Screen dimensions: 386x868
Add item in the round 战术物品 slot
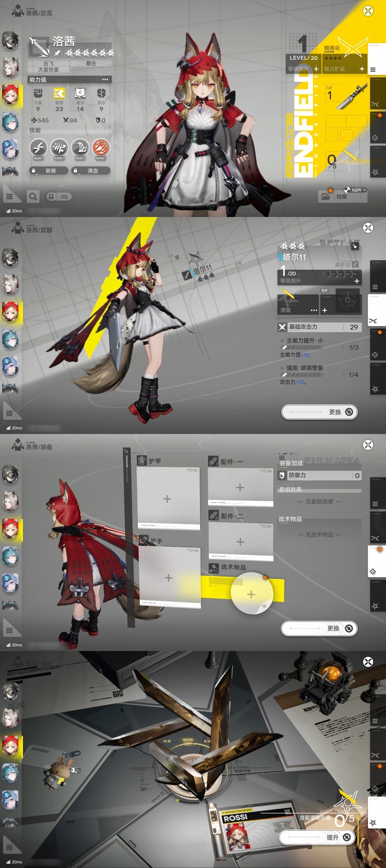pos(251,594)
